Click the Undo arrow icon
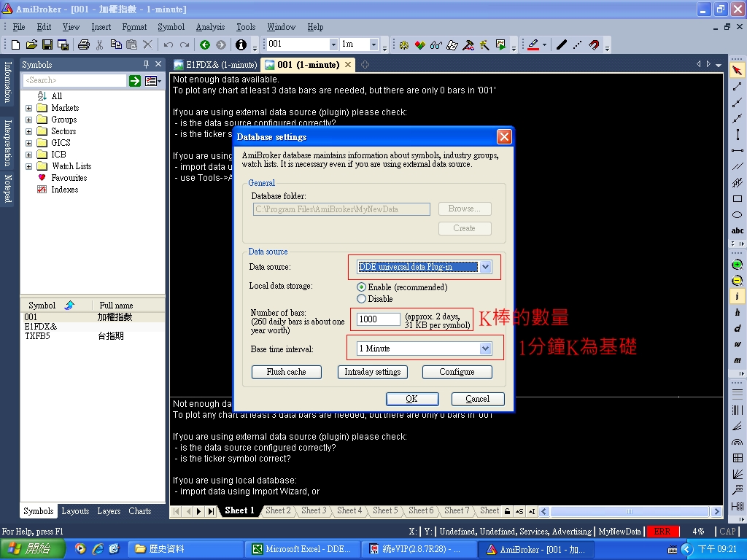The height and width of the screenshot is (560, 747). pos(169,44)
